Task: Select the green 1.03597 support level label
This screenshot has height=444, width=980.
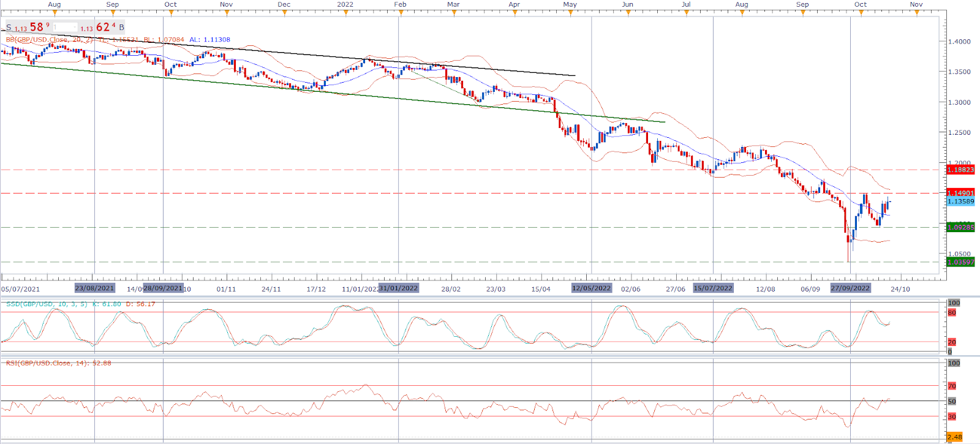Action: [x=960, y=262]
